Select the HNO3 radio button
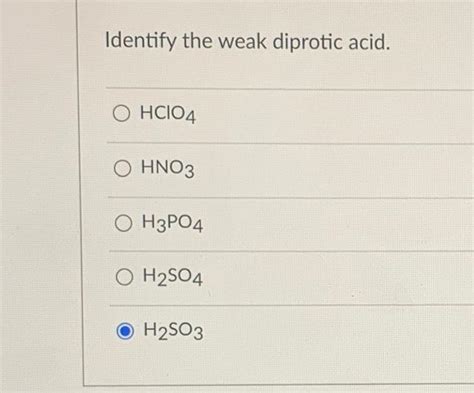 coord(122,168)
